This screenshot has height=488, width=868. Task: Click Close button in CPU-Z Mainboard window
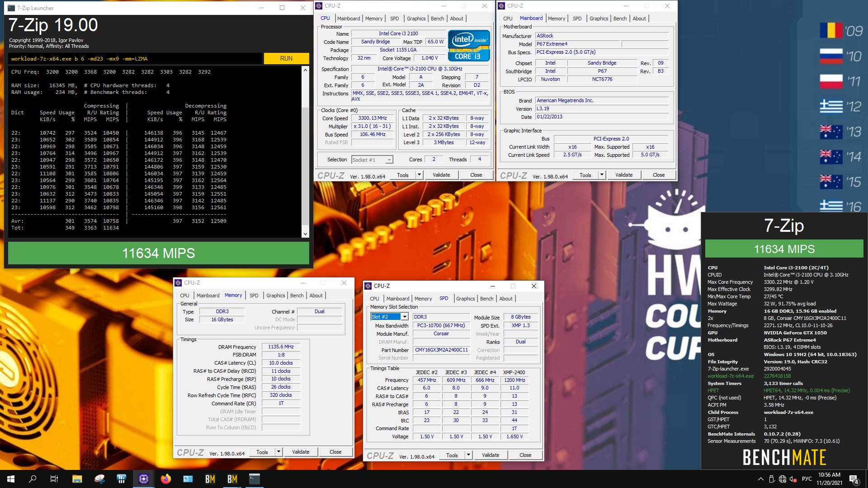tap(659, 175)
